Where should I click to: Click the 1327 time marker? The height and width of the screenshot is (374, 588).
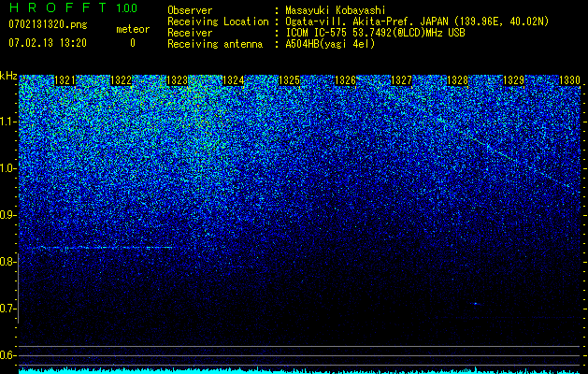tap(402, 80)
